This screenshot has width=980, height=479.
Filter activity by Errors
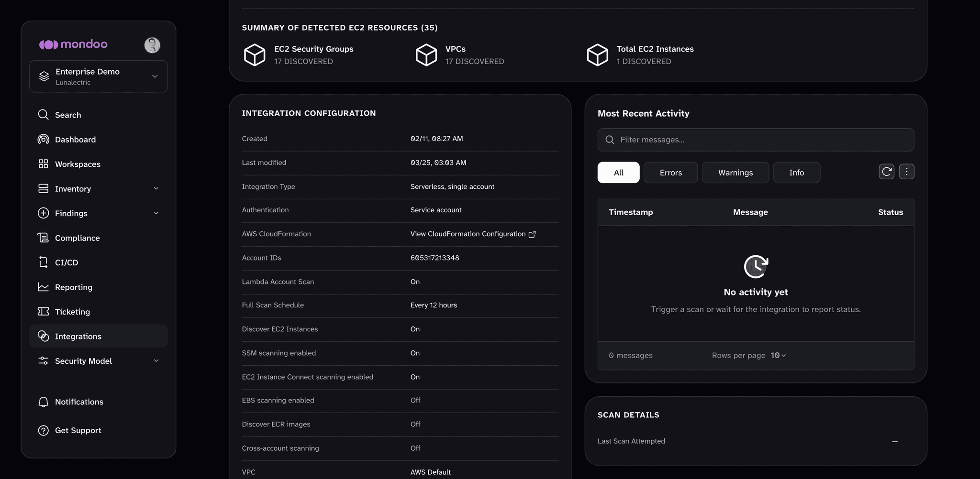coord(670,173)
